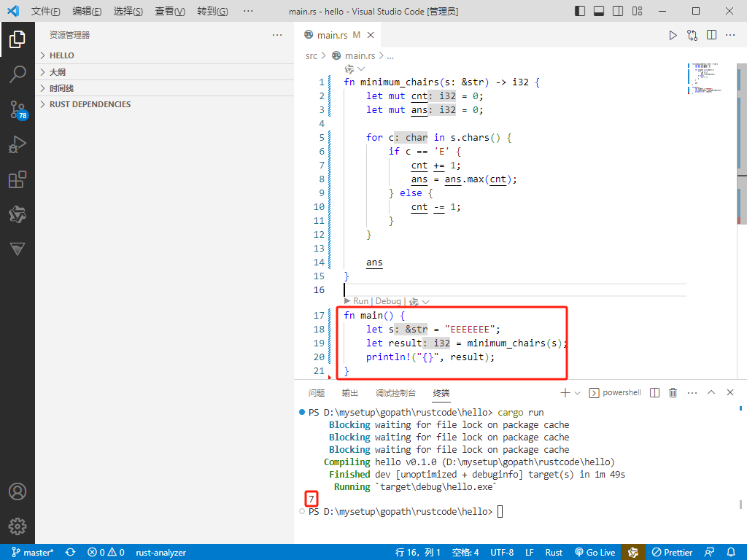The height and width of the screenshot is (560, 747).
Task: Change indentation via 空格: 4
Action: 465,553
